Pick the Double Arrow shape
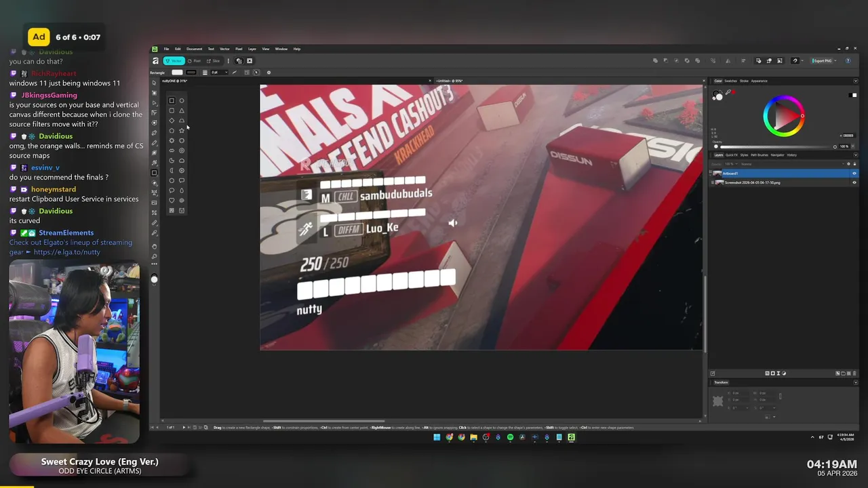The height and width of the screenshot is (488, 868). tap(172, 150)
